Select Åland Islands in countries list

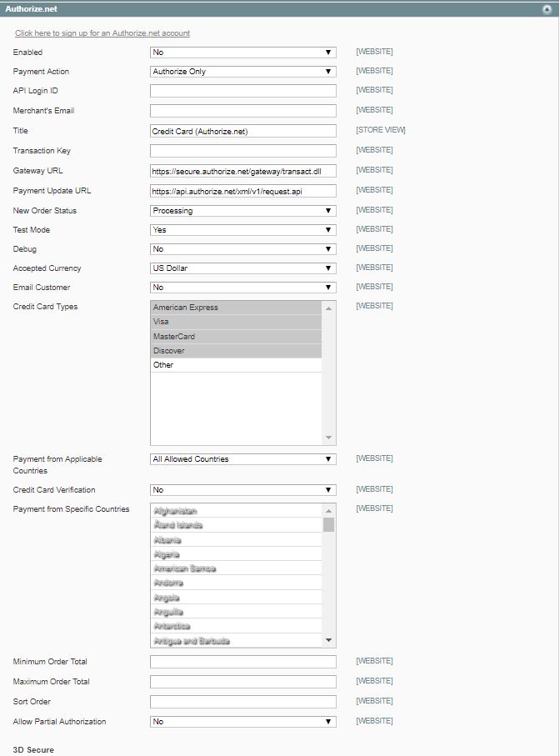click(x=236, y=525)
